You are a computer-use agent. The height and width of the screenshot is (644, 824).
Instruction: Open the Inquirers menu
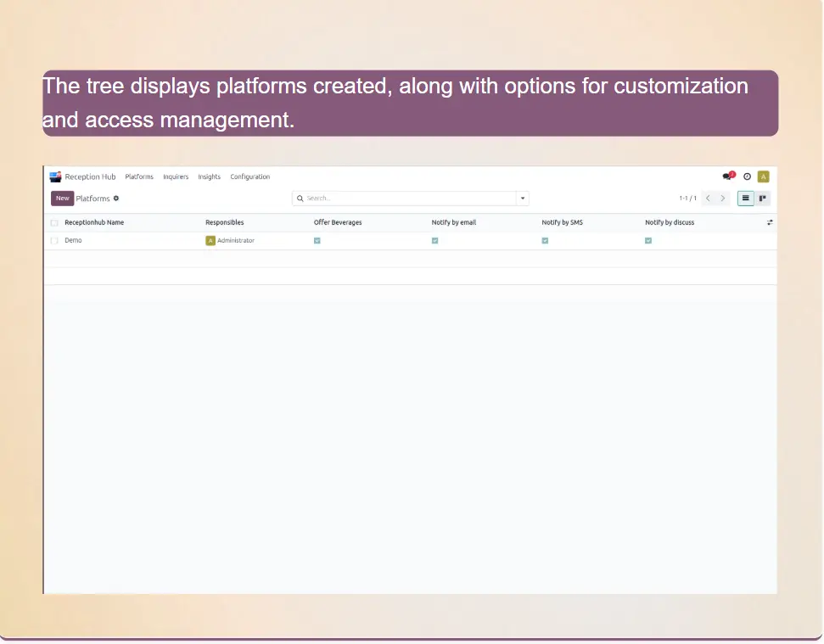pyautogui.click(x=176, y=177)
